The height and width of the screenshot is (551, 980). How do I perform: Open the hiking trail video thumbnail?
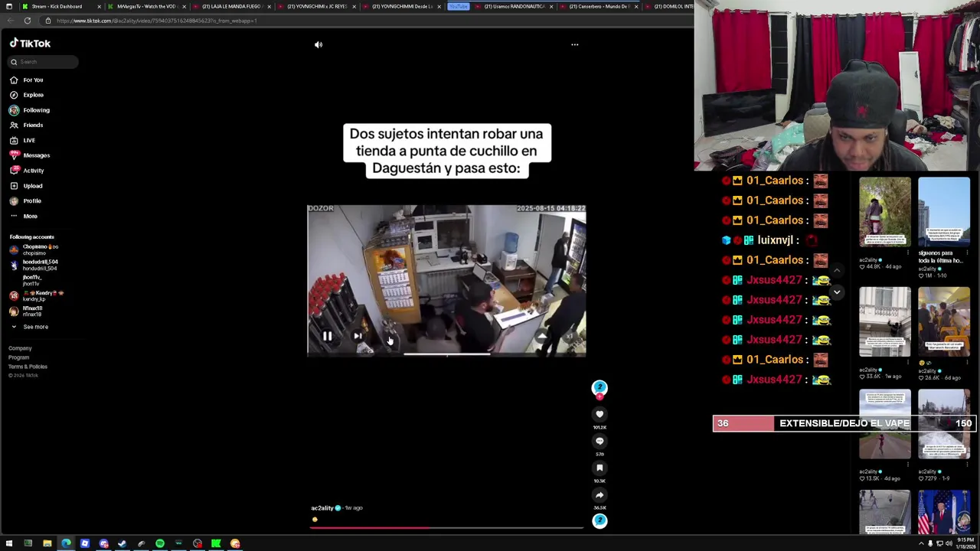click(x=885, y=212)
